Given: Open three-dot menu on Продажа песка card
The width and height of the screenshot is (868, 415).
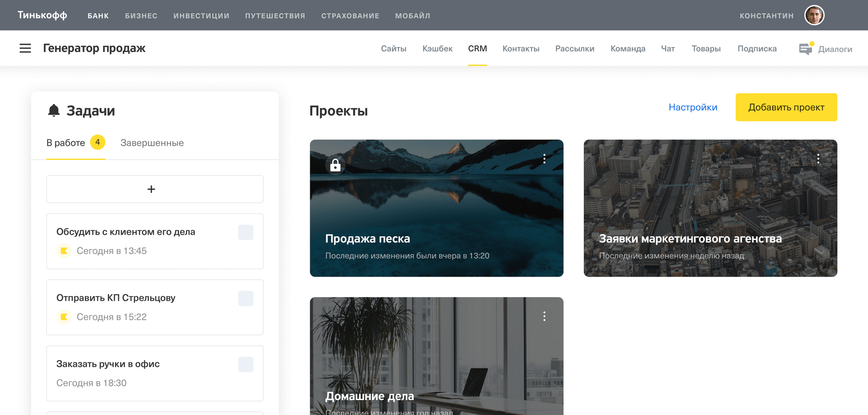Looking at the screenshot, I should click(544, 159).
